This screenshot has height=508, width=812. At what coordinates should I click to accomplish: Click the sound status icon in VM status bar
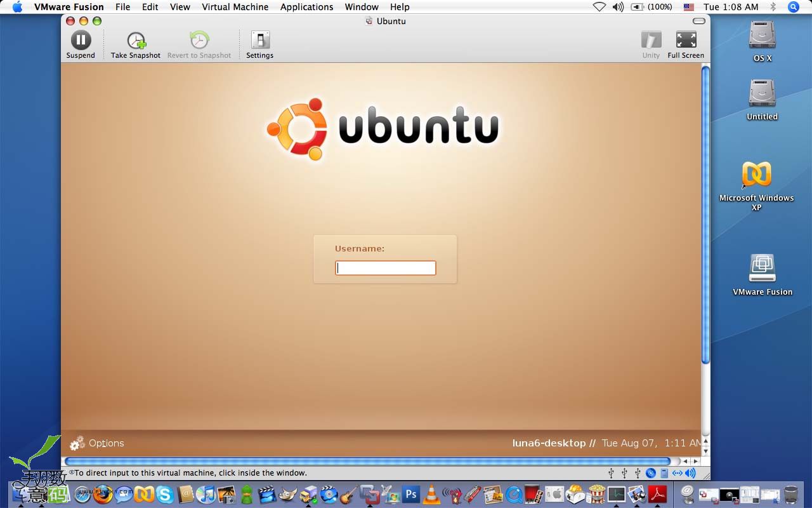(690, 473)
